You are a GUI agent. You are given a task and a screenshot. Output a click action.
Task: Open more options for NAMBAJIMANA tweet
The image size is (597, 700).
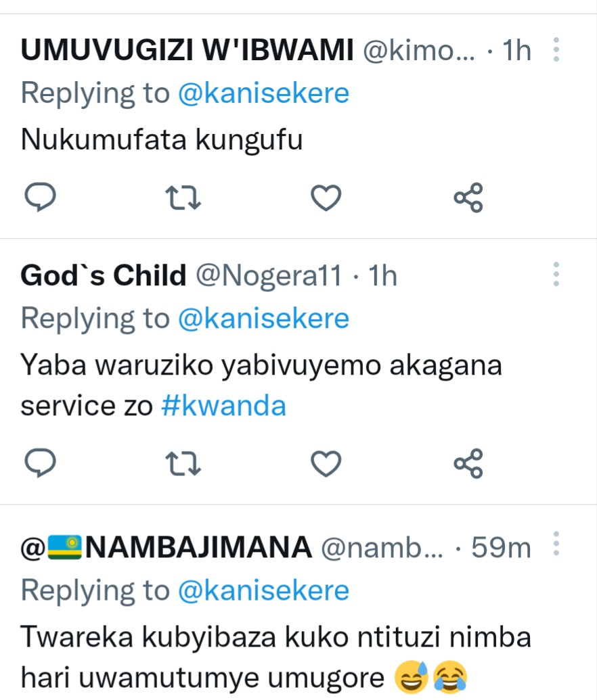(556, 543)
